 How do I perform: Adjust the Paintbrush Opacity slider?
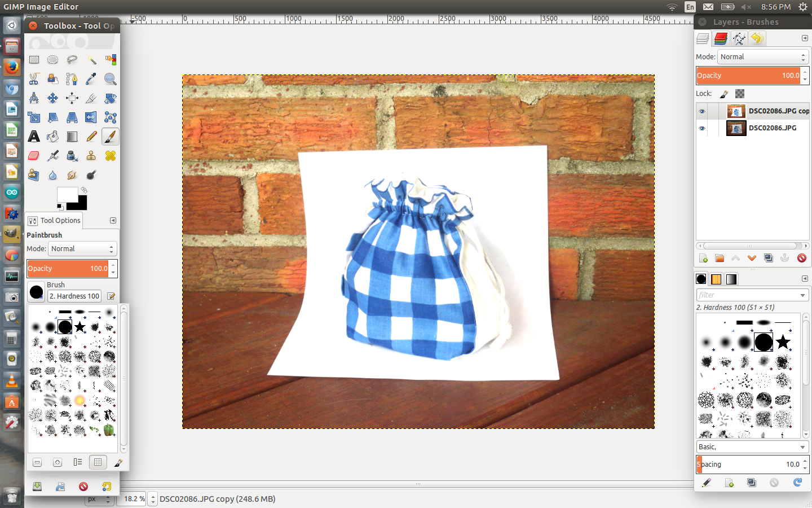68,269
